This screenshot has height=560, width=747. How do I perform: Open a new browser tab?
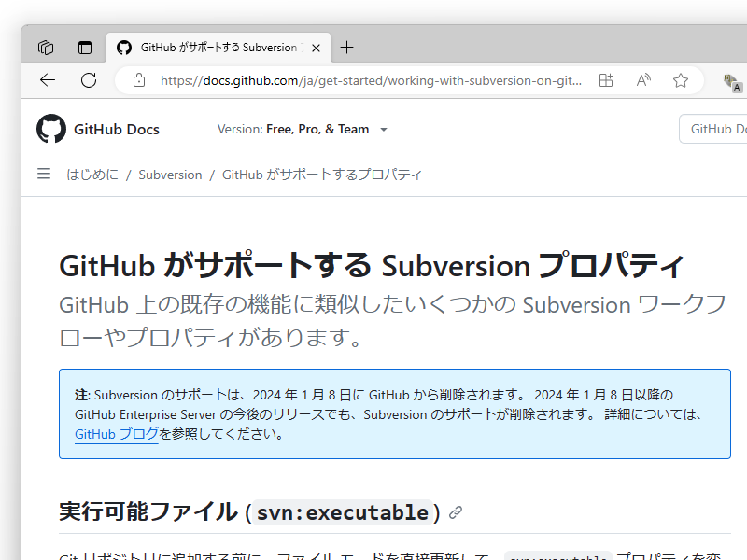[x=346, y=47]
